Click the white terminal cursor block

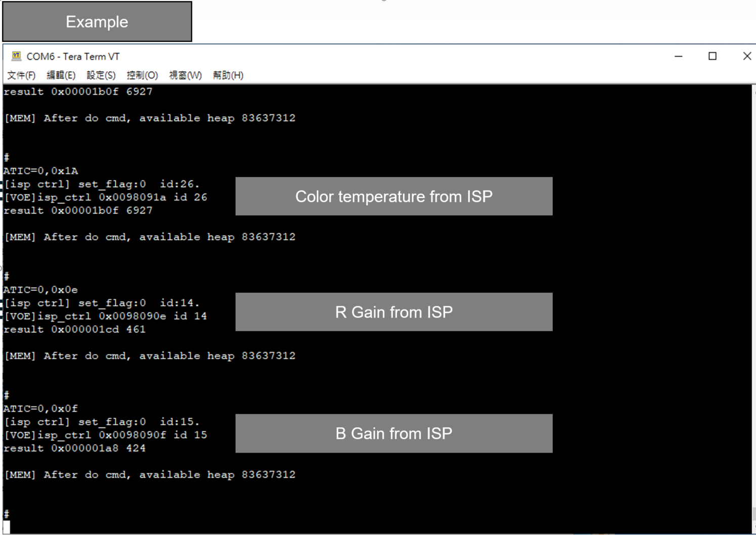point(7,527)
